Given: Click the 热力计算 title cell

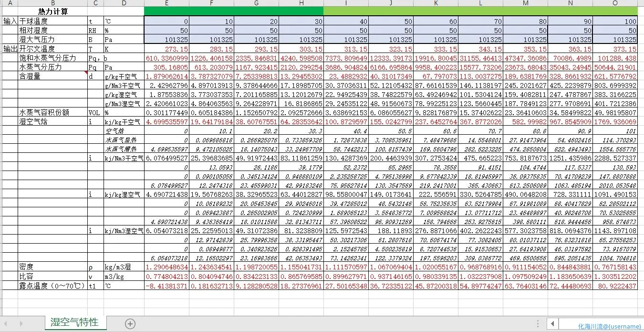Looking at the screenshot, I should [x=52, y=11].
